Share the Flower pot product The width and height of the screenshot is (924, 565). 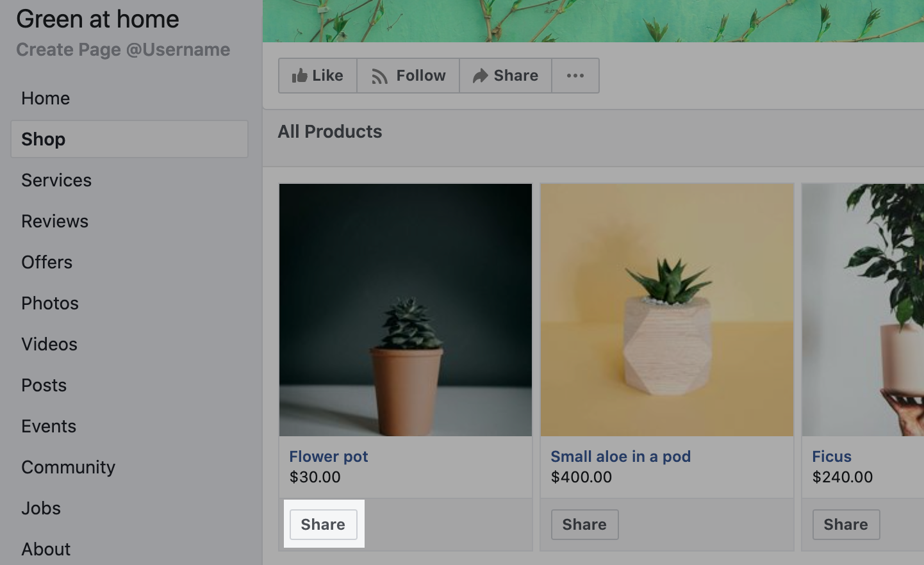click(322, 524)
